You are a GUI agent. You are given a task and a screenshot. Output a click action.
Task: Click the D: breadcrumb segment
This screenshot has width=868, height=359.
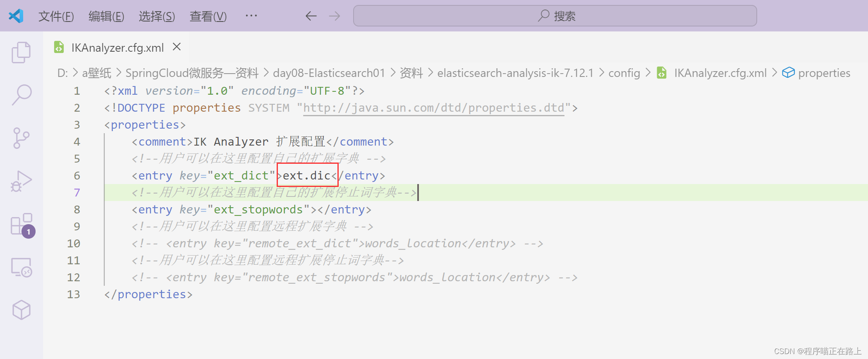click(62, 73)
